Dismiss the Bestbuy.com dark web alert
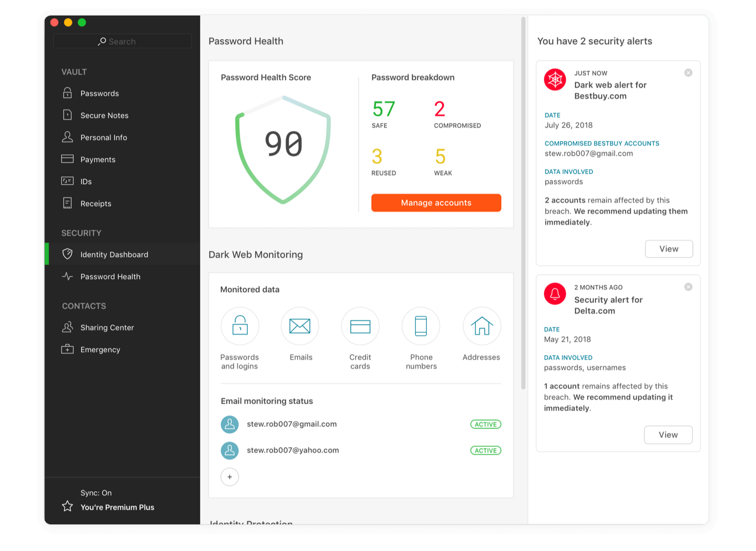Screen dimensions: 756x551 coord(688,73)
